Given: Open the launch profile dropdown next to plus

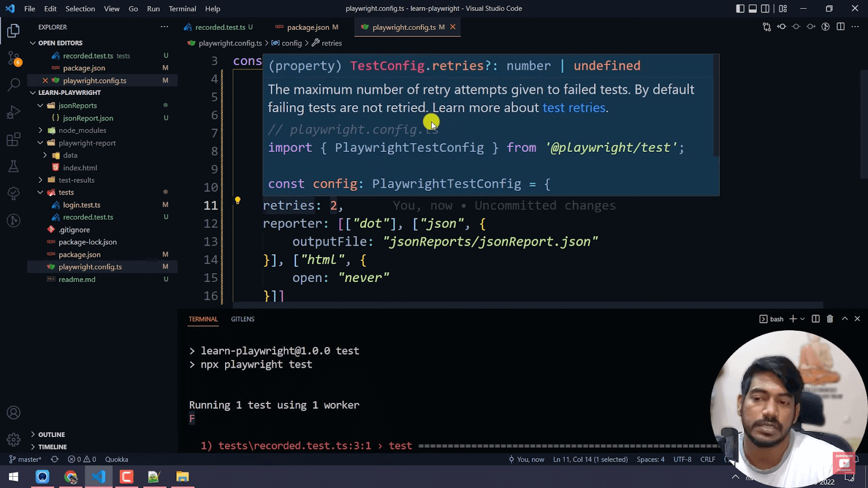Looking at the screenshot, I should tap(802, 319).
